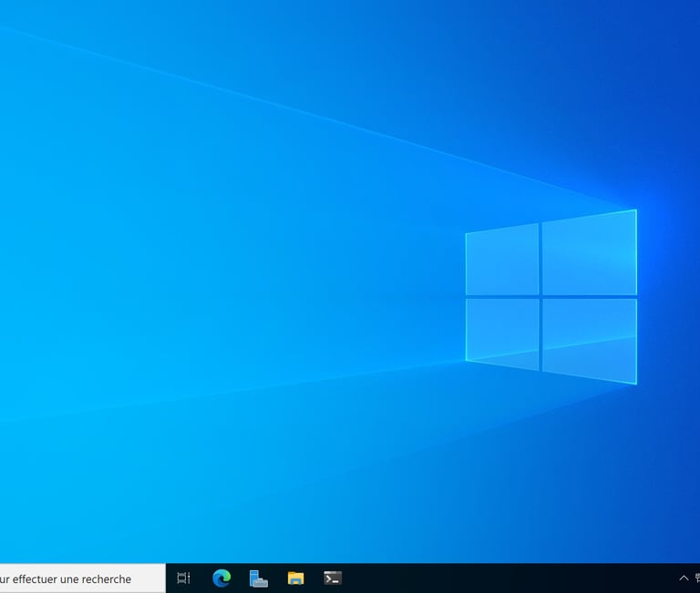Open Microsoft Edge from the taskbar
This screenshot has width=700, height=593.
click(x=221, y=578)
